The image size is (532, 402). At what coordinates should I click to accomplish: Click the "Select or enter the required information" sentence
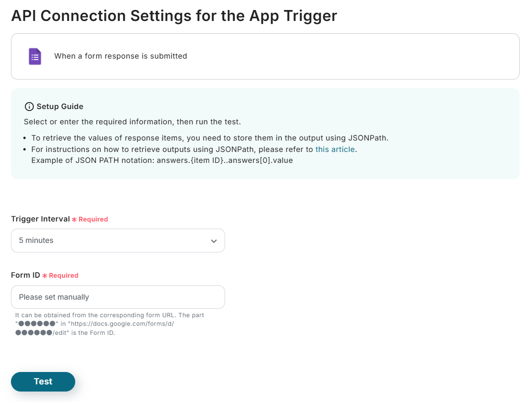coord(132,121)
